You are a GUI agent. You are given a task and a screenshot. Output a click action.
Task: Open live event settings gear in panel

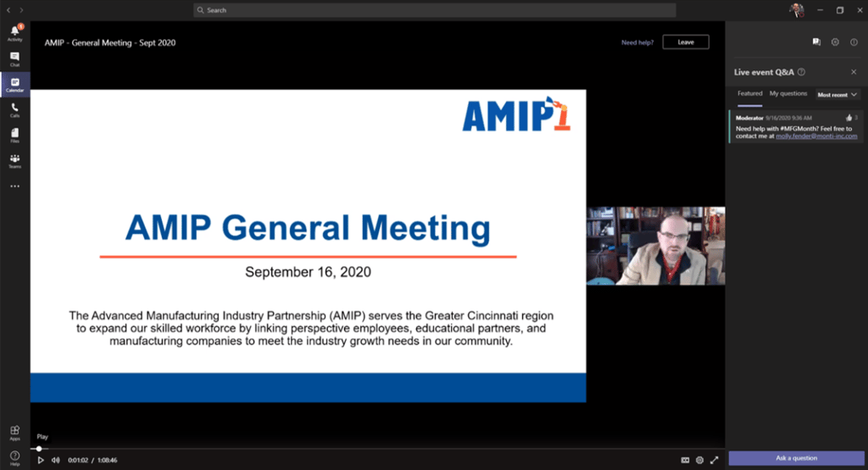coord(835,42)
